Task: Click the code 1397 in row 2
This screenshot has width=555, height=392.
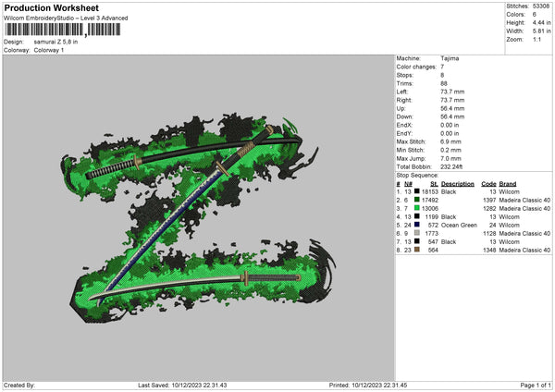Action: click(489, 201)
